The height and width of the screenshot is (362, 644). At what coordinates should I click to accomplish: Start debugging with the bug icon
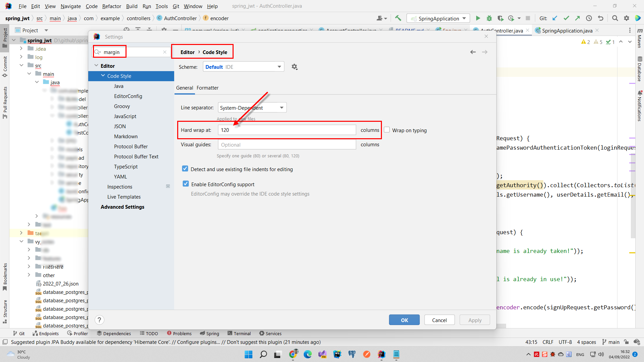[x=489, y=18]
